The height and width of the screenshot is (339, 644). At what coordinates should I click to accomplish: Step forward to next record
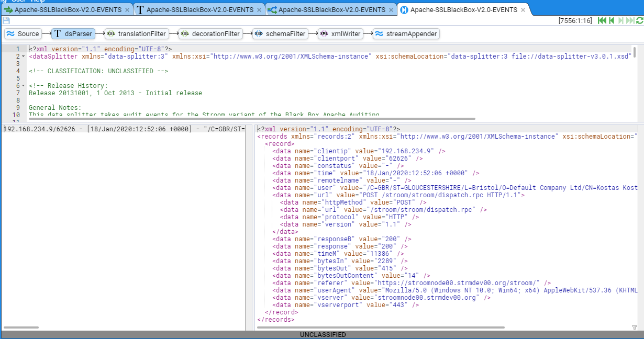click(x=621, y=20)
